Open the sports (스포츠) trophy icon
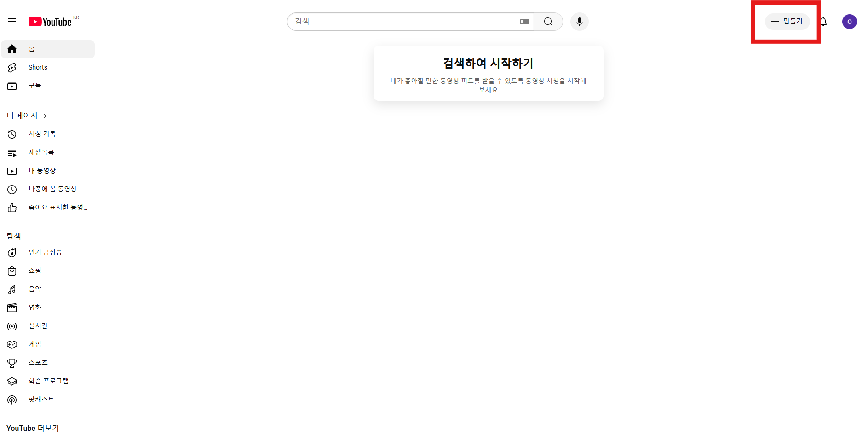This screenshot has height=441, width=868. [x=12, y=363]
